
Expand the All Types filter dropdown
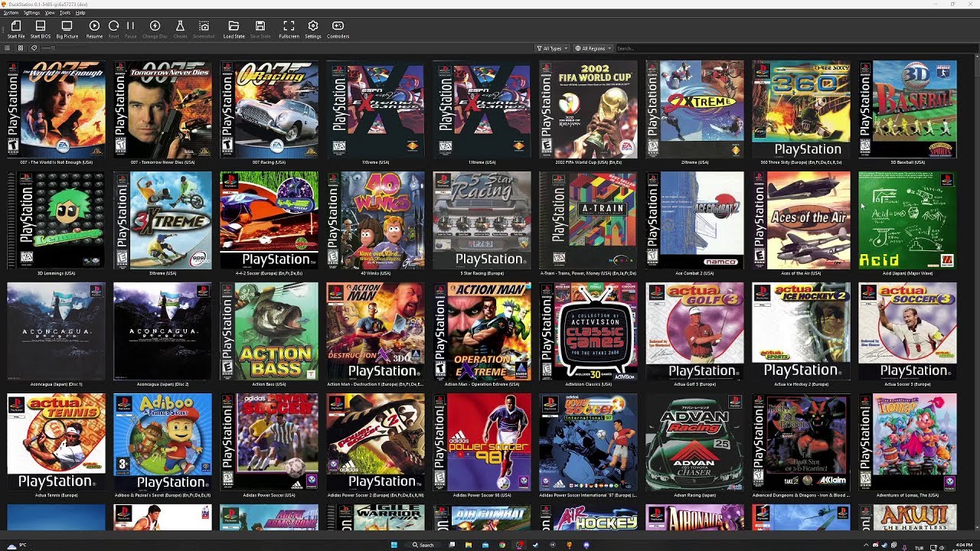click(x=551, y=48)
